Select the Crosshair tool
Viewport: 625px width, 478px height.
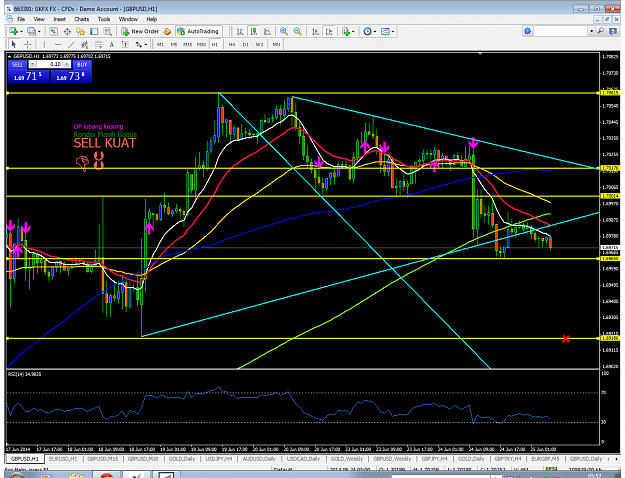(x=28, y=44)
